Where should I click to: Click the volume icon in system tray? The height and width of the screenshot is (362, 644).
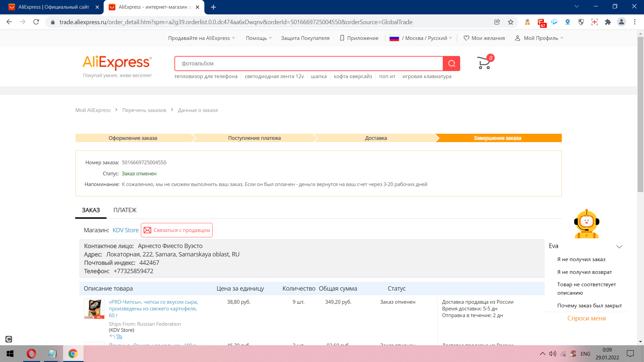[552, 354]
